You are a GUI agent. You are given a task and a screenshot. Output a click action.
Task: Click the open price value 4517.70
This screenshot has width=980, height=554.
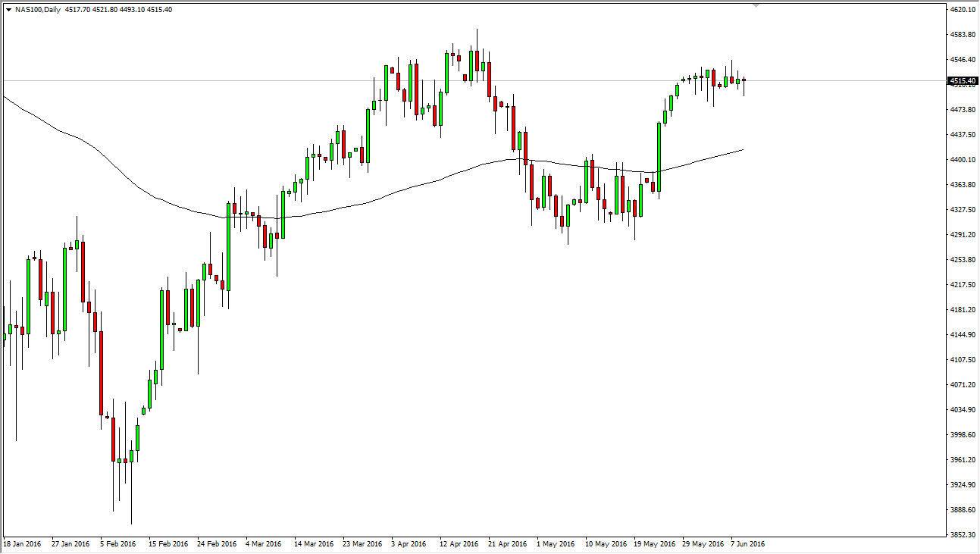click(78, 8)
